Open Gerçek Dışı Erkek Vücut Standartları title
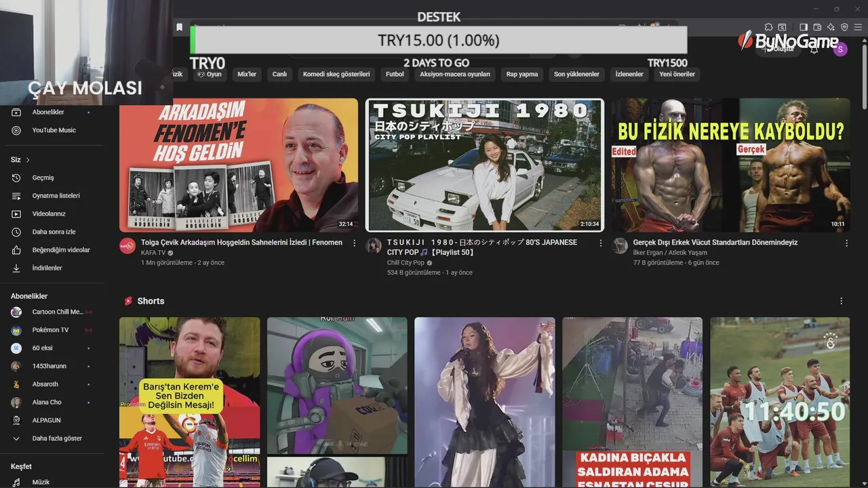The image size is (868, 488). point(715,243)
